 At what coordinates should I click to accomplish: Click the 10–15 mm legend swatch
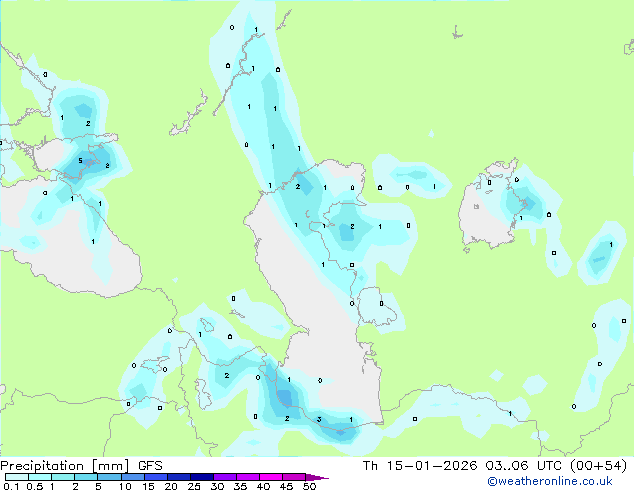[x=132, y=477]
